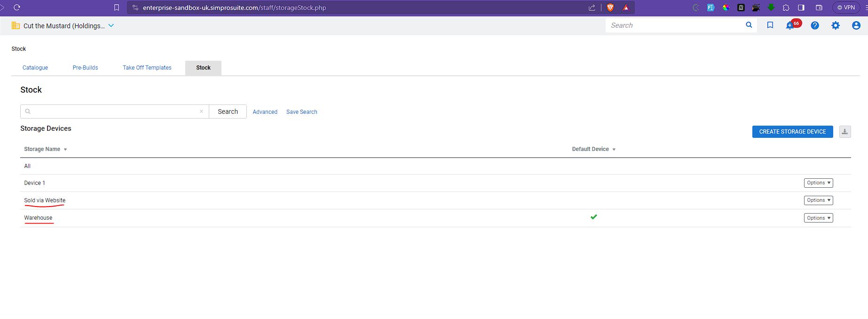
Task: Open the Brave Rewards triangle icon
Action: (x=626, y=8)
